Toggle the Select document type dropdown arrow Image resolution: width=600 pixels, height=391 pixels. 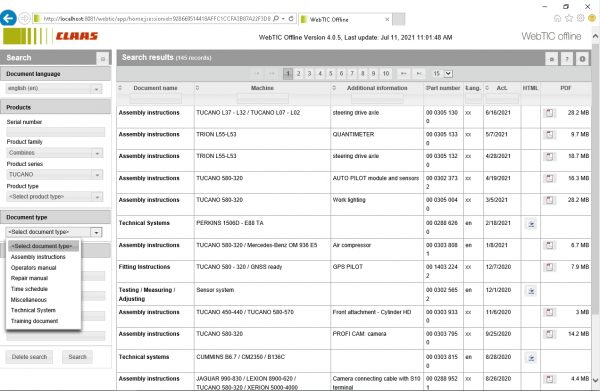(96, 232)
